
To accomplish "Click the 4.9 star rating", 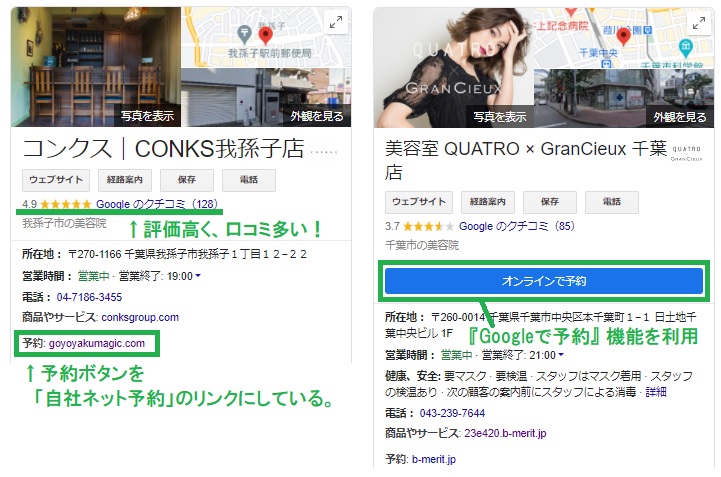I will click(57, 204).
